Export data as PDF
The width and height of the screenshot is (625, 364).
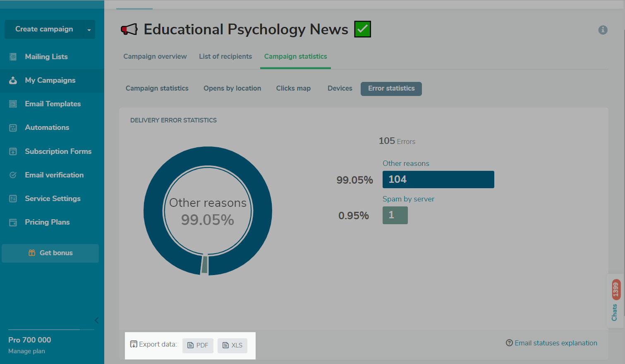(198, 345)
